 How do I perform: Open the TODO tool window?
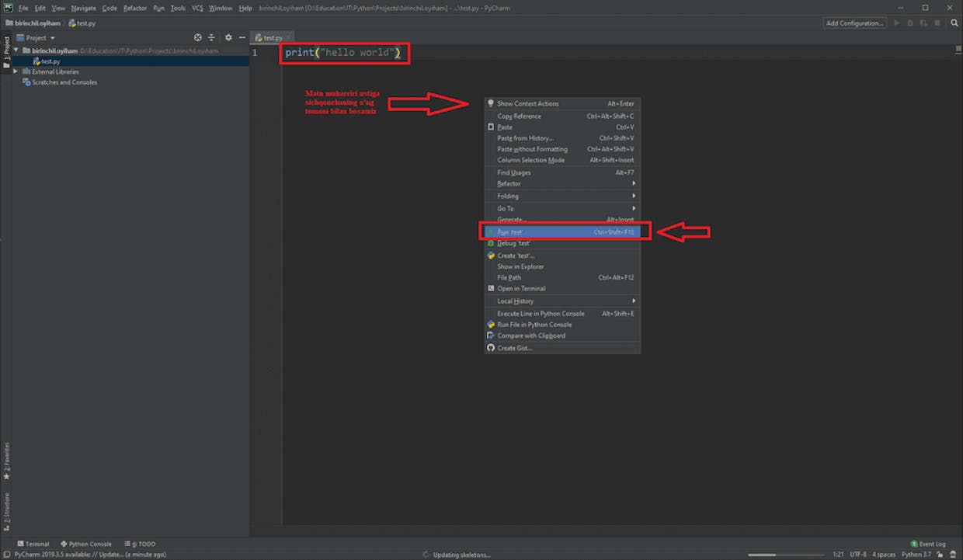pos(140,544)
